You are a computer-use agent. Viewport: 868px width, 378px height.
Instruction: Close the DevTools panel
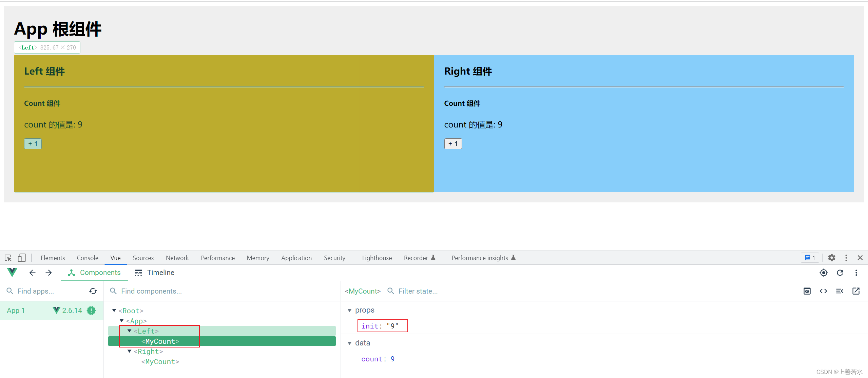pyautogui.click(x=860, y=258)
